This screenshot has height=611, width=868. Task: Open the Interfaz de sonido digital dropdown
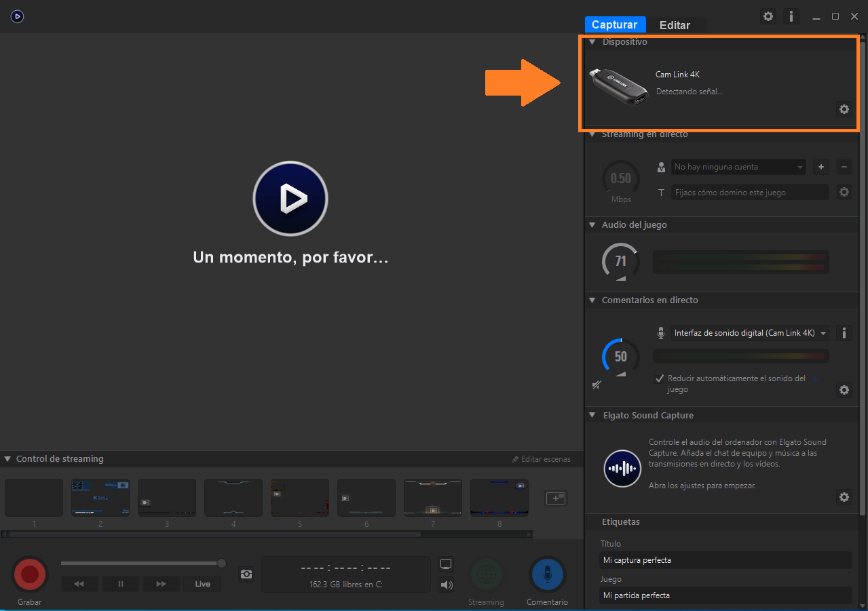(x=750, y=333)
